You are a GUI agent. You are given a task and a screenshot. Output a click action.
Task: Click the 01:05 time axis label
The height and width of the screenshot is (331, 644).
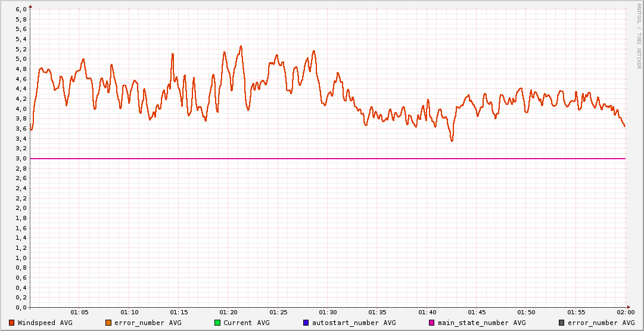point(80,313)
